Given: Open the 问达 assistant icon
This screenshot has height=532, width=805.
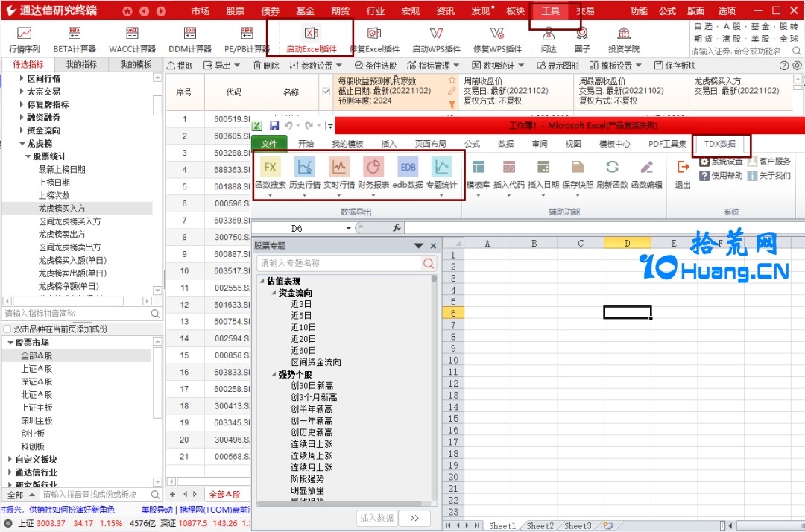Looking at the screenshot, I should (x=549, y=34).
